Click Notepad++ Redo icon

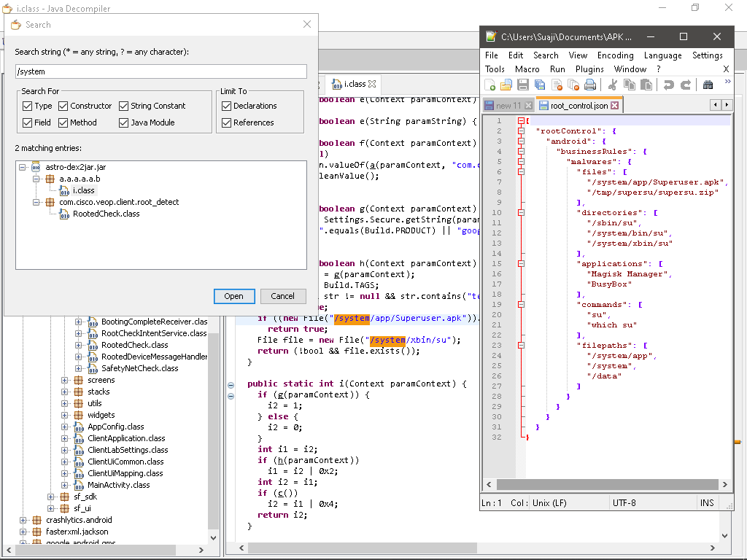(686, 85)
